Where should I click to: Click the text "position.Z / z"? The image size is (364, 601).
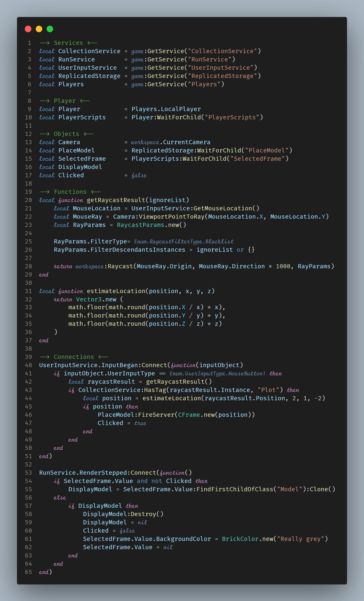[174, 324]
